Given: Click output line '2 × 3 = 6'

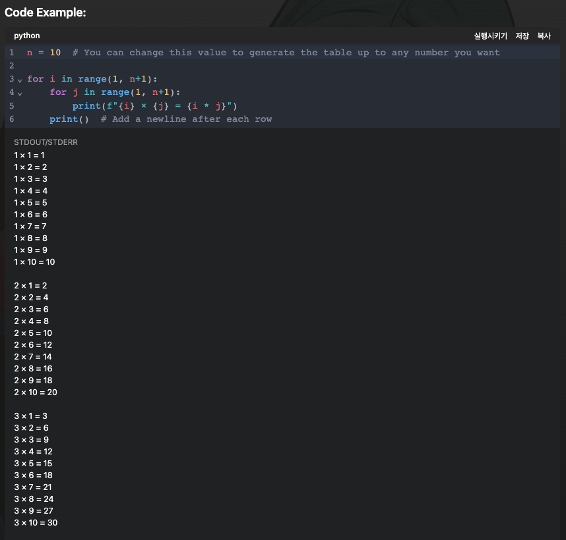Looking at the screenshot, I should [x=31, y=309].
